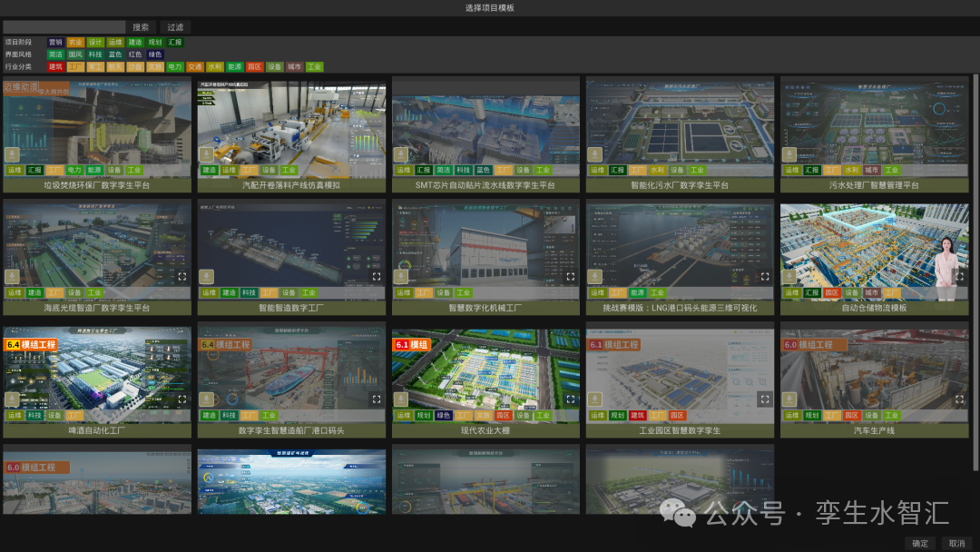Click fullscreen icon on 现代农业大棚 card

(x=571, y=399)
